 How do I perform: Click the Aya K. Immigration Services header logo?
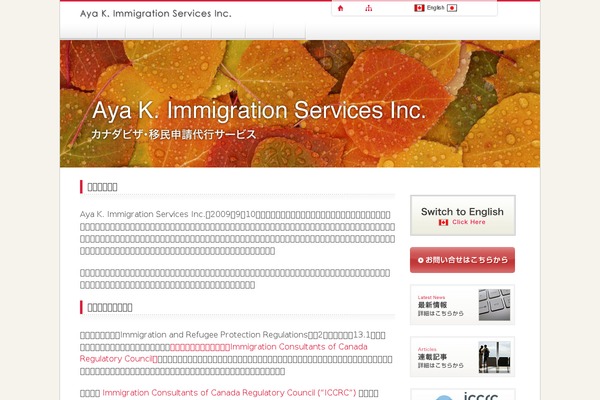pyautogui.click(x=155, y=14)
